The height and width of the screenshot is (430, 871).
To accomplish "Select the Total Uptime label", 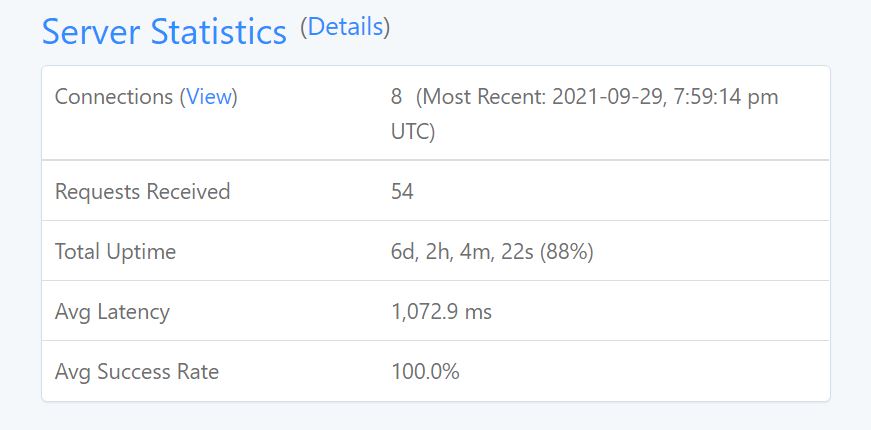I will (116, 252).
